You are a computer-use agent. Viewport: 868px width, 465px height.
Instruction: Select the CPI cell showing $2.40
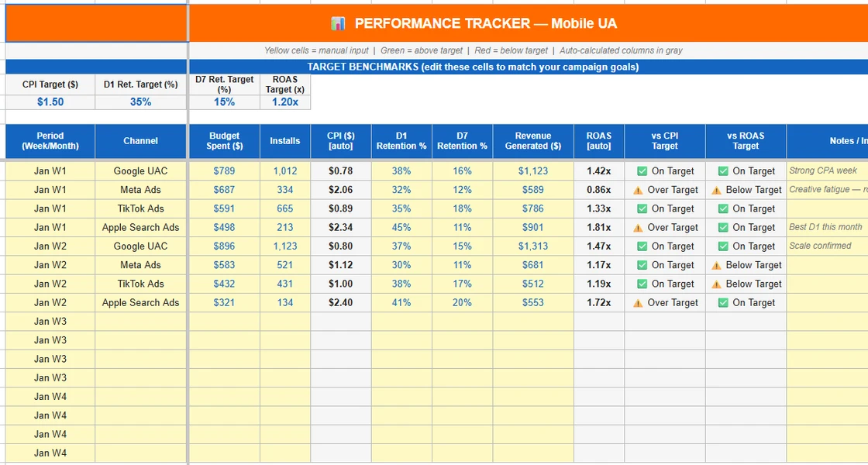coord(341,303)
